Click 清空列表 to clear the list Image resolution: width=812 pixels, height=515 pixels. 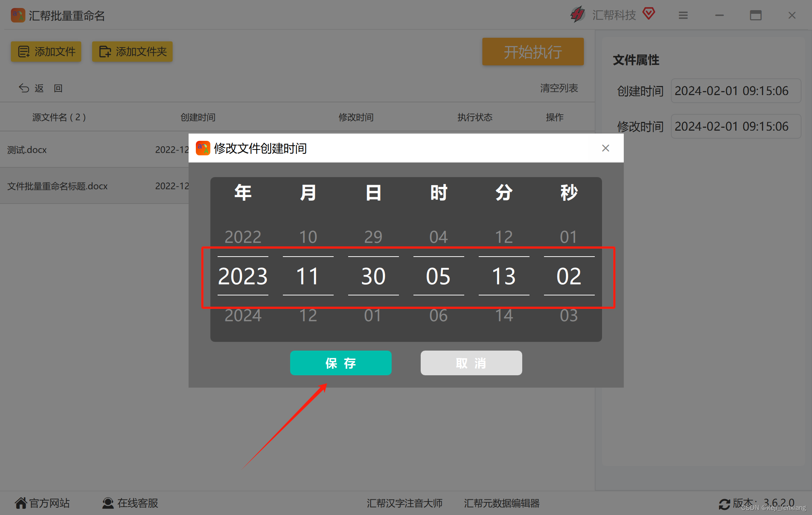(x=559, y=88)
